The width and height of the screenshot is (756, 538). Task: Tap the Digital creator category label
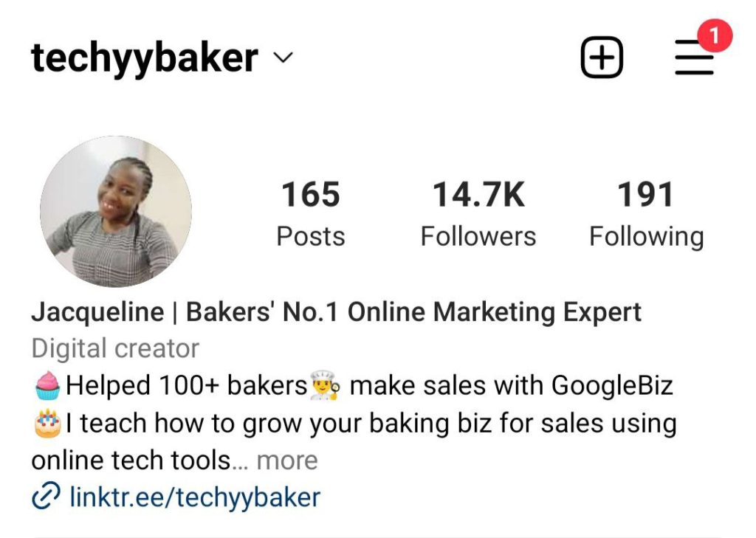pyautogui.click(x=115, y=348)
